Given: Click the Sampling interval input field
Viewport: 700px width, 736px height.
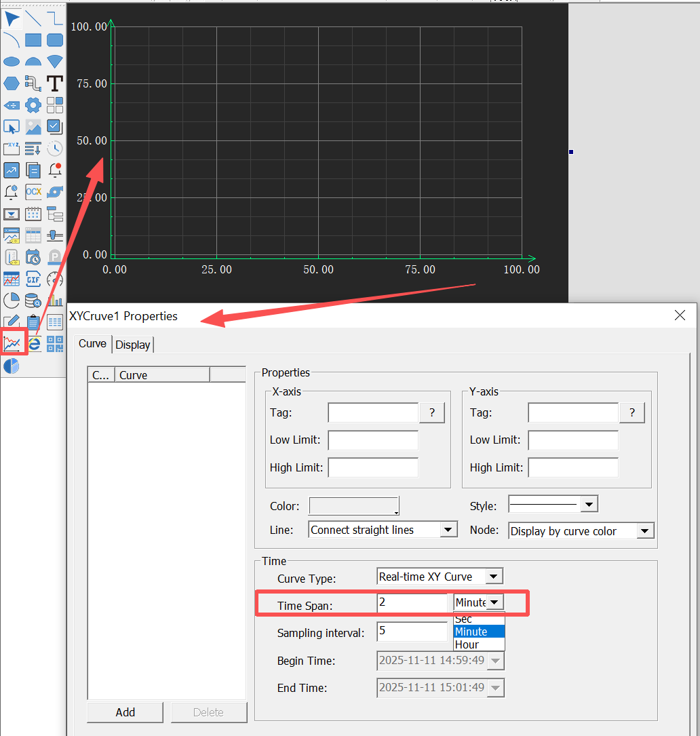Looking at the screenshot, I should (x=412, y=631).
